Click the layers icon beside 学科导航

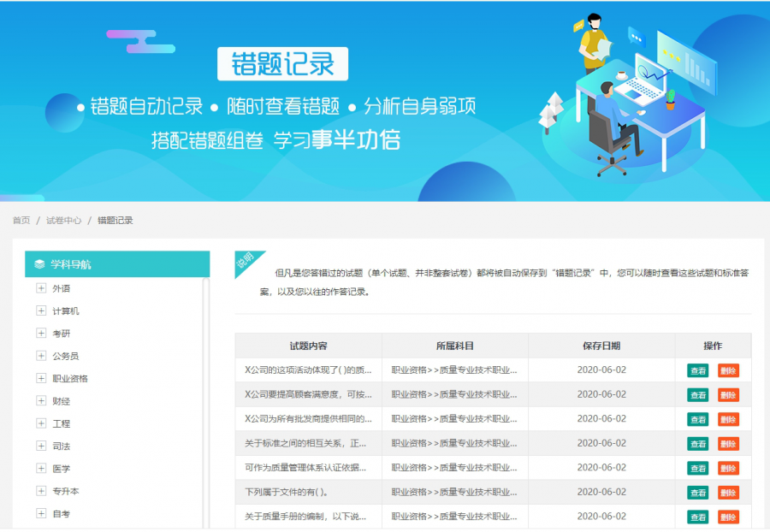(x=39, y=264)
